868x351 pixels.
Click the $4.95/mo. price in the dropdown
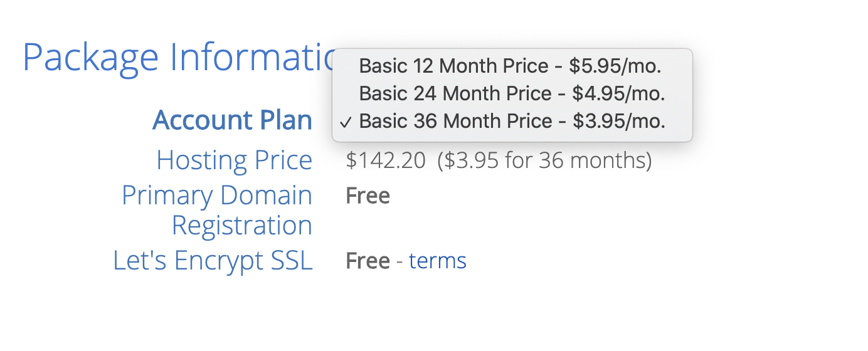coord(618,93)
